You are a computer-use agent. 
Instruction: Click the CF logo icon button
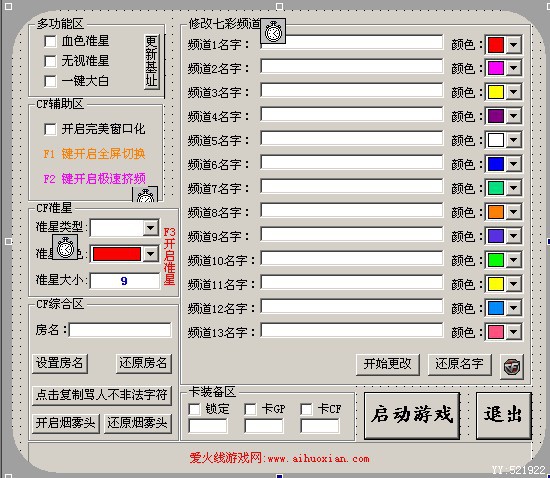[x=512, y=366]
